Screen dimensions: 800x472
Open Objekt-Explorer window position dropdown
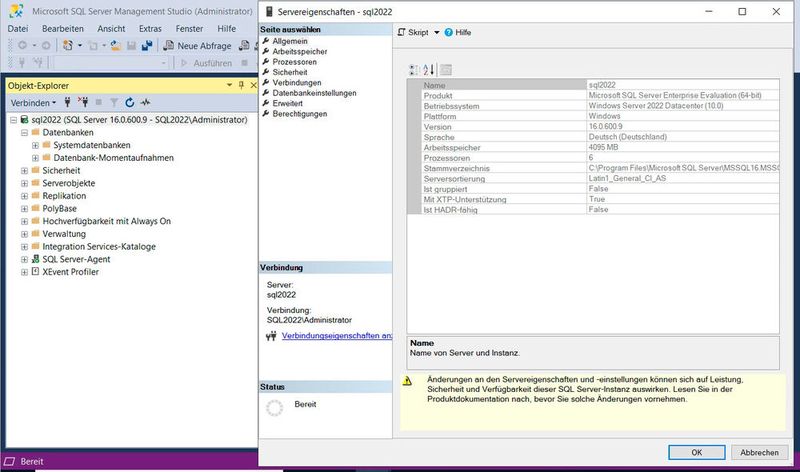(230, 85)
